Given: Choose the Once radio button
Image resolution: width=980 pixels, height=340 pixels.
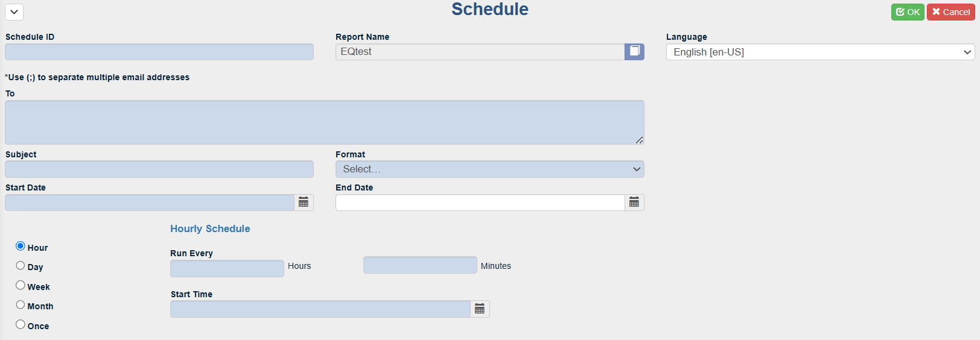Looking at the screenshot, I should coord(21,324).
